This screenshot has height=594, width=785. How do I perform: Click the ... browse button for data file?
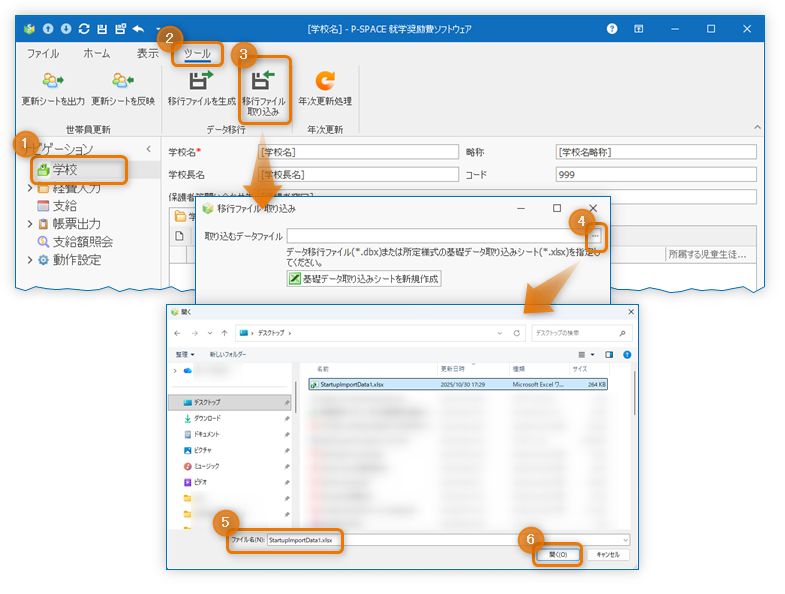596,236
